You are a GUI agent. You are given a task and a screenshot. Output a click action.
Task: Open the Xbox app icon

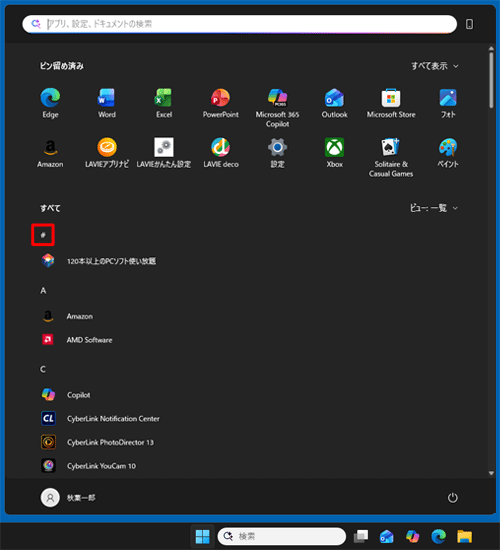pos(334,153)
